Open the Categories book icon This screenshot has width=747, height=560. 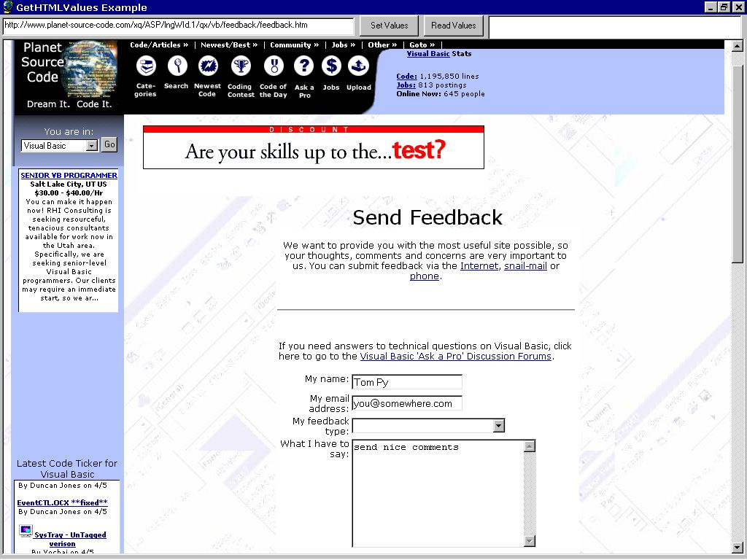(146, 66)
